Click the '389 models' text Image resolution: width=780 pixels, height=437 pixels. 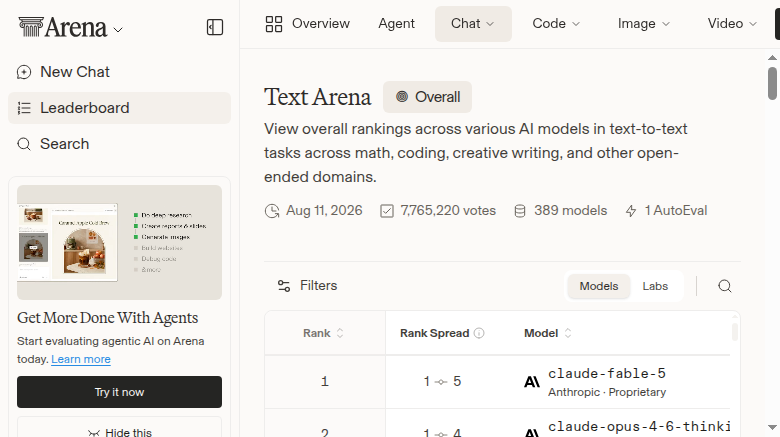pyautogui.click(x=571, y=211)
